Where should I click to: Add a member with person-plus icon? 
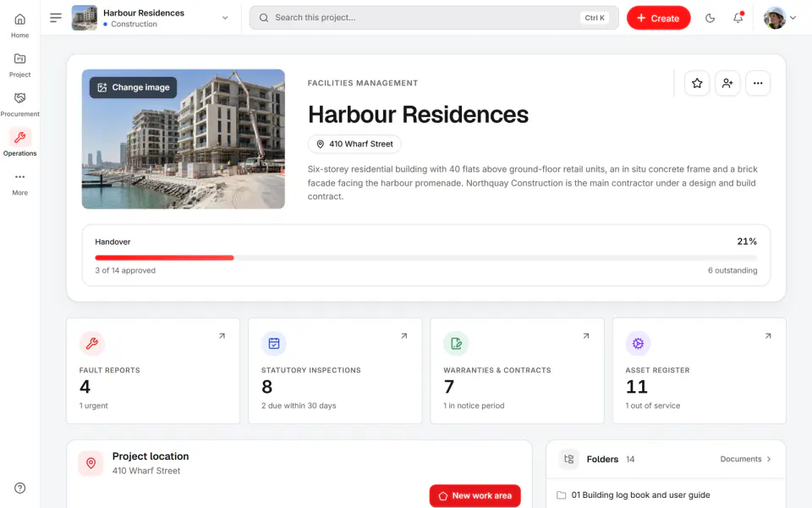[727, 83]
